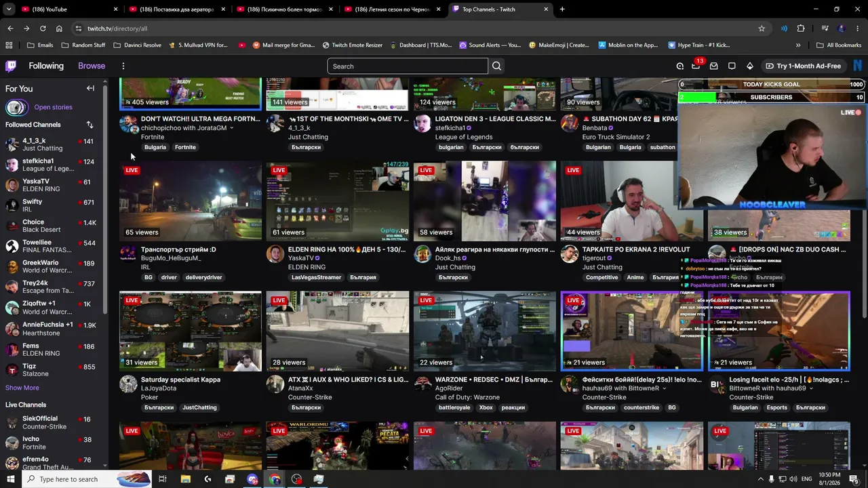Open the Random Stuff bookmarks folder
868x488 pixels.
tap(83, 45)
